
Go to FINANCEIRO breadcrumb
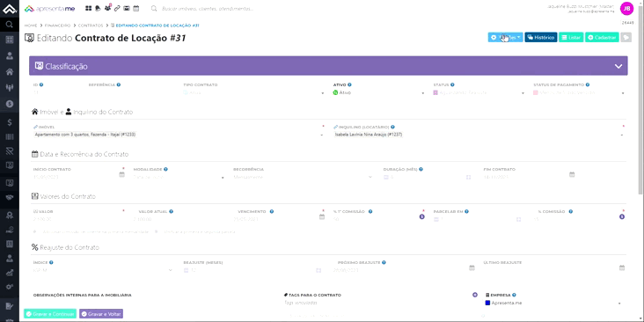pos(58,26)
